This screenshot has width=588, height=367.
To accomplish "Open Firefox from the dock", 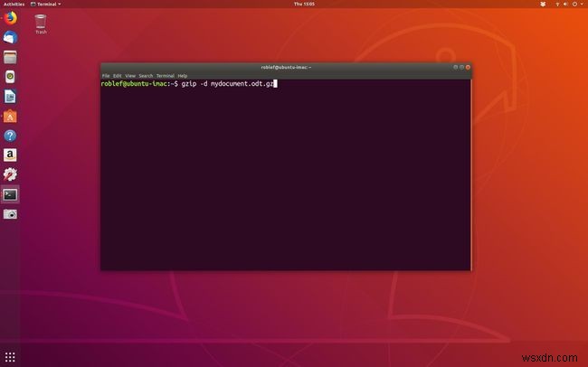I will coord(10,18).
